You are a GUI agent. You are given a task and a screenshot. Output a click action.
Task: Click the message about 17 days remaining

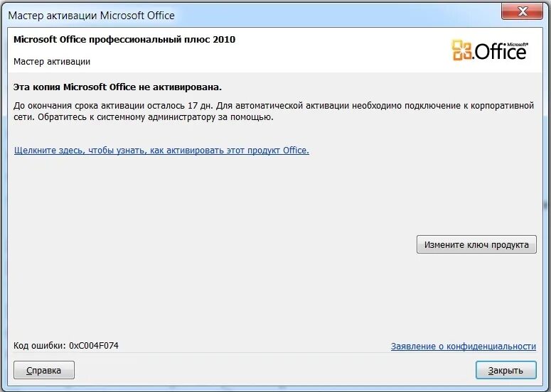coord(274,111)
